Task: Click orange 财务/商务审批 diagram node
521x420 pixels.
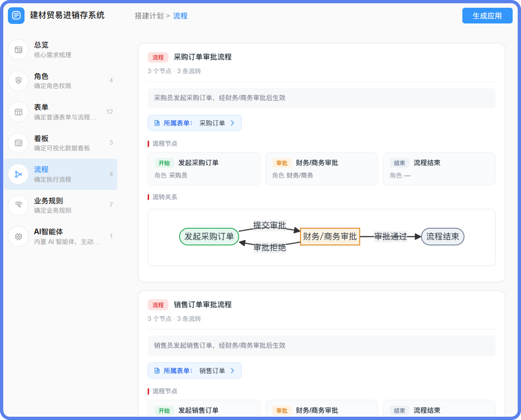Action: (330, 237)
